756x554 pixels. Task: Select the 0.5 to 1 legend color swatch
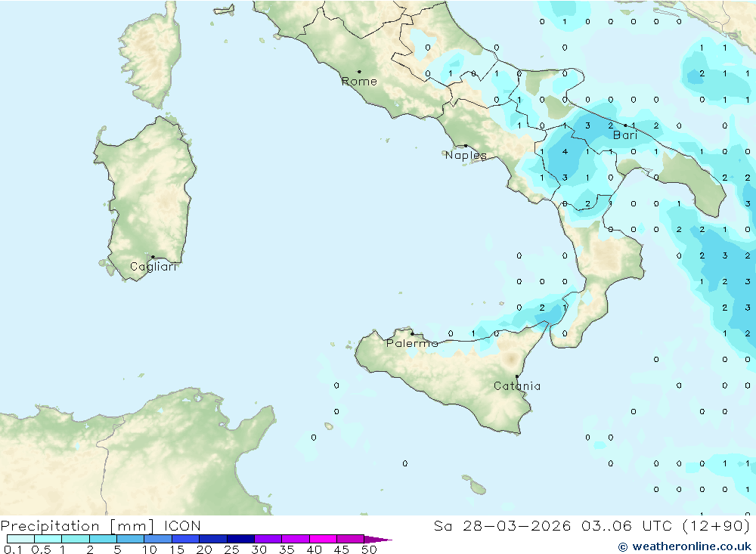click(48, 539)
